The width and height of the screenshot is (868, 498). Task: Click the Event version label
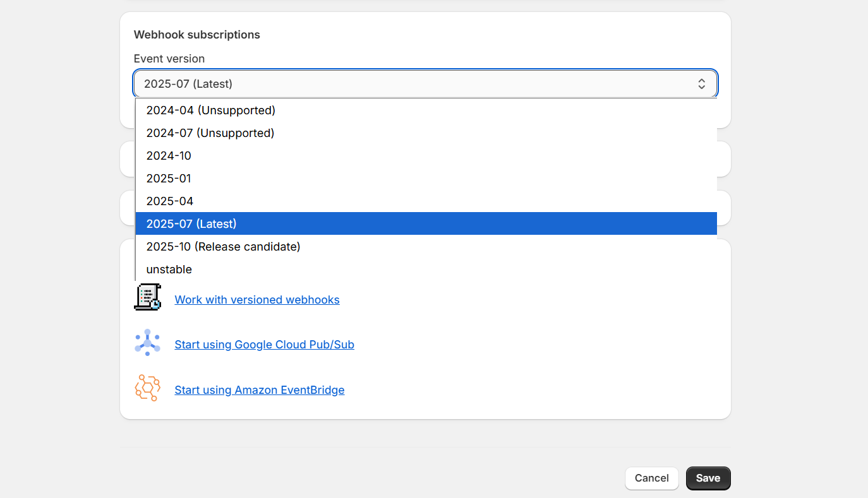click(x=169, y=59)
